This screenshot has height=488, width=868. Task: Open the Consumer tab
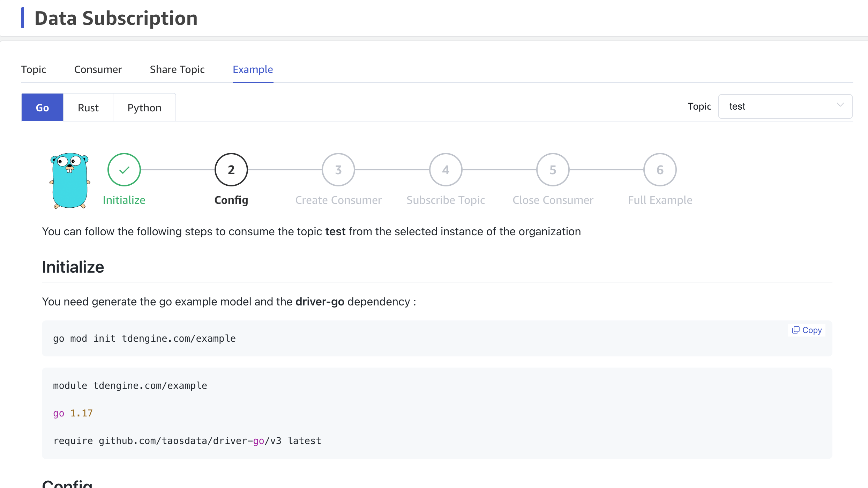[98, 69]
